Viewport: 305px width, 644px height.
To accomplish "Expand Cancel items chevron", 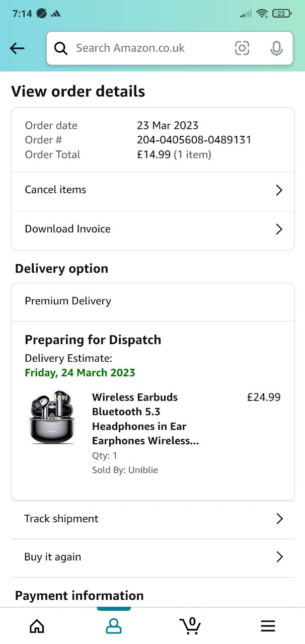I will click(x=279, y=190).
